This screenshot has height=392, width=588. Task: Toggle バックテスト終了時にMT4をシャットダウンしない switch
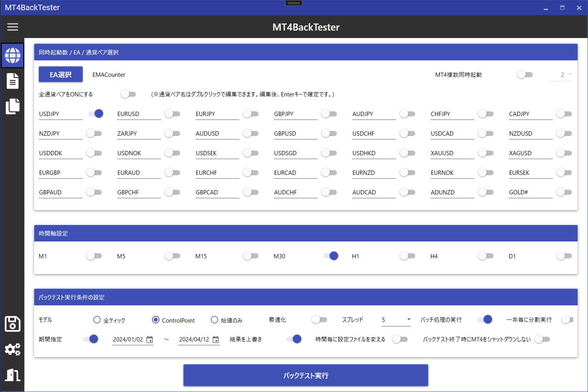click(542, 339)
